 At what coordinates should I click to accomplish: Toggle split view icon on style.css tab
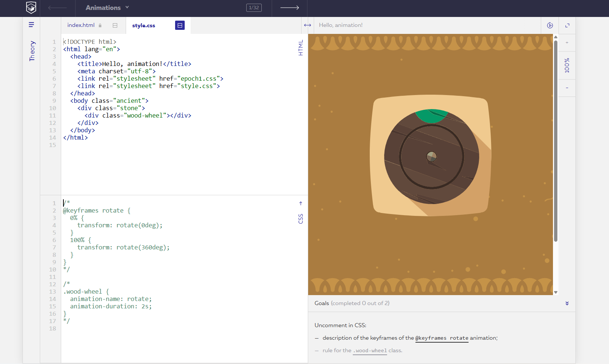[180, 25]
